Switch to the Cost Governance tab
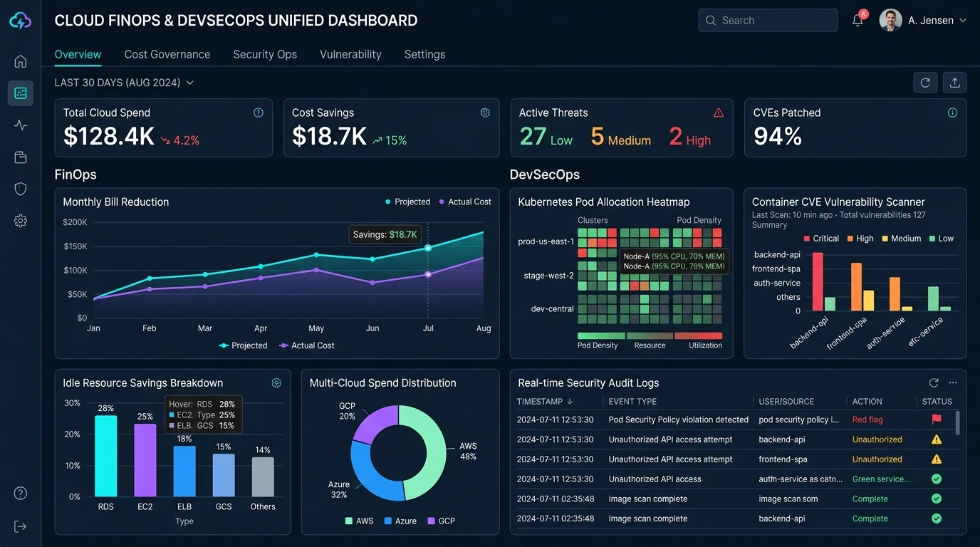Viewport: 980px width, 547px height. click(x=167, y=54)
